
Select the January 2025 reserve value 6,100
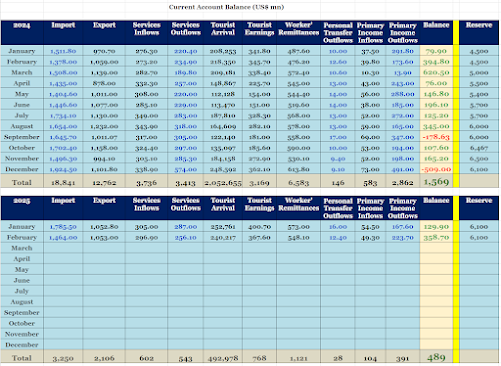pyautogui.click(x=479, y=227)
